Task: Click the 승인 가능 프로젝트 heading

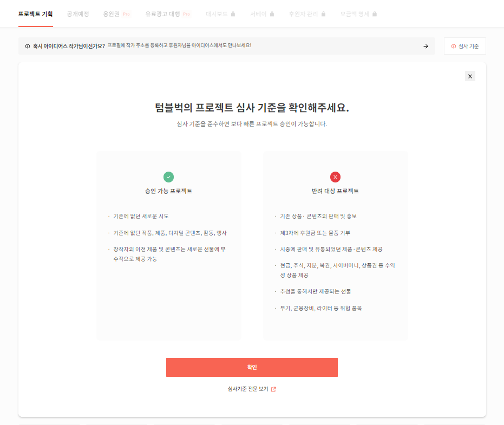Action: click(x=168, y=191)
